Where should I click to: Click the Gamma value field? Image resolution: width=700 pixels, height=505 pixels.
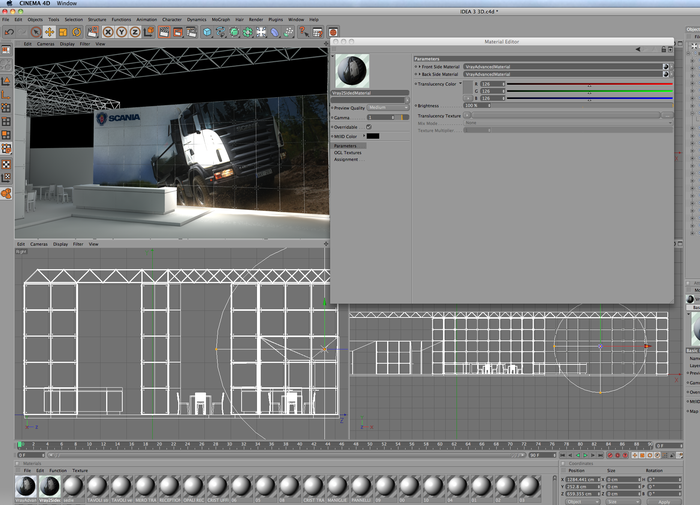tap(381, 117)
